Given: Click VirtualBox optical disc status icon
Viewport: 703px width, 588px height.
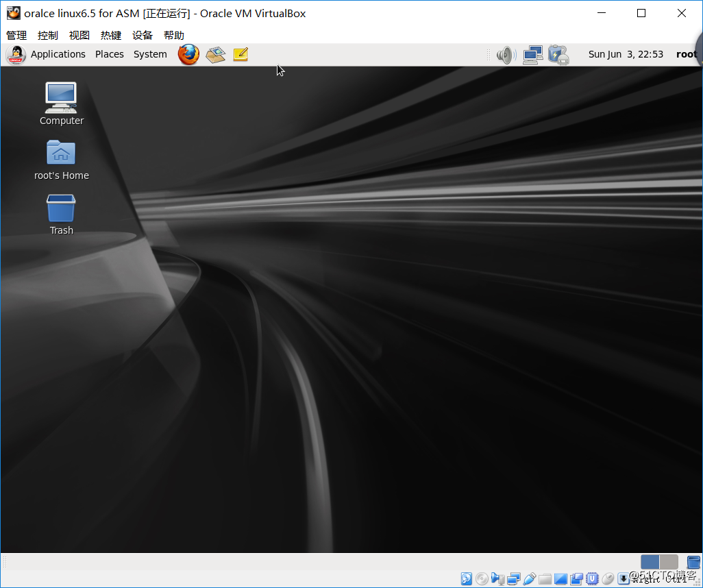Looking at the screenshot, I should tap(482, 578).
